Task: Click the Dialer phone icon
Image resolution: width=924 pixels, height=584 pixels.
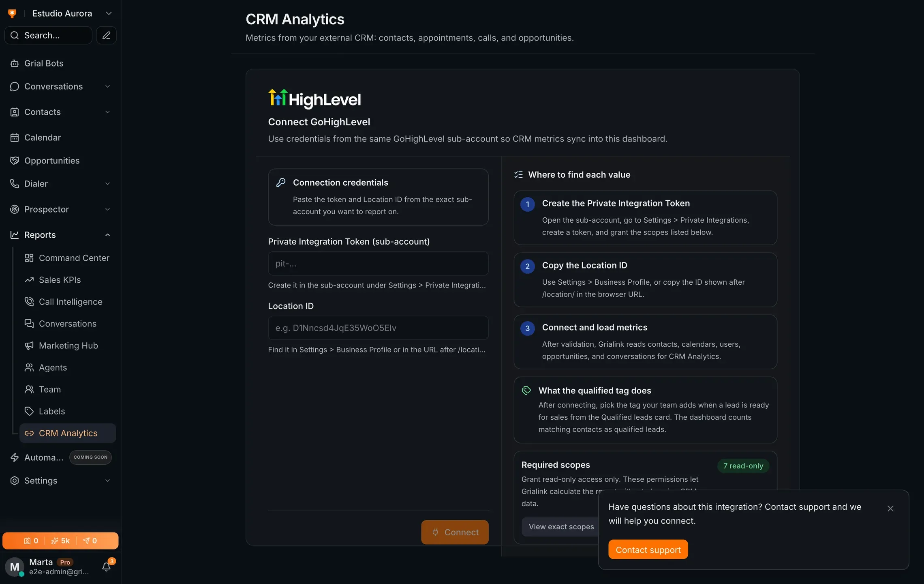Action: 15,184
